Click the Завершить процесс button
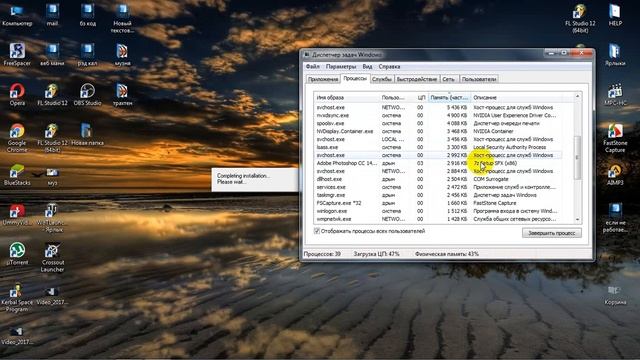The image size is (640, 360). (x=552, y=233)
